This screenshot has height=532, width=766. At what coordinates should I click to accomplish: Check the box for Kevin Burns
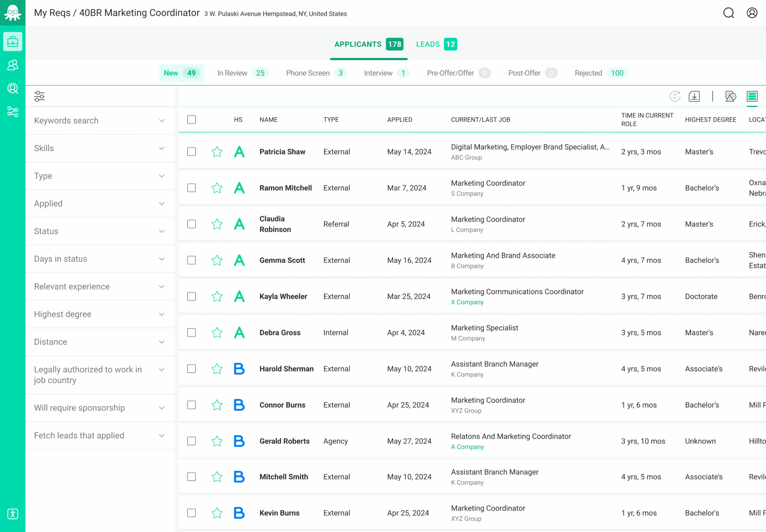pyautogui.click(x=191, y=513)
